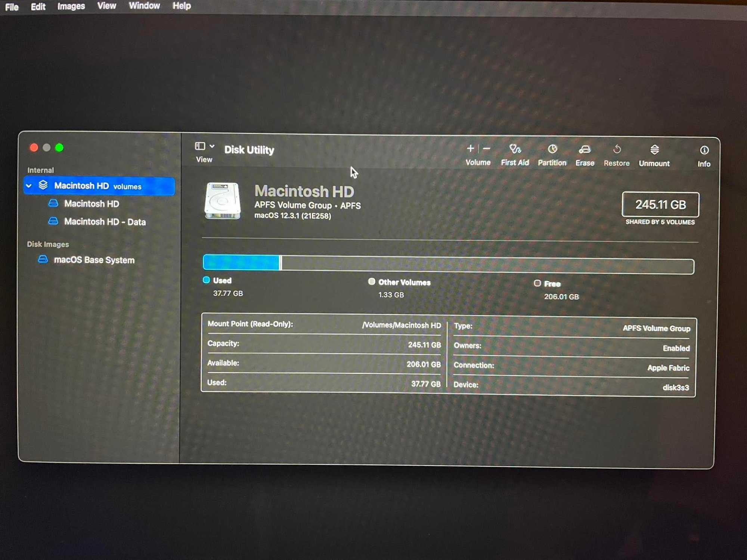
Task: Click the 245.11 GB capacity box
Action: click(660, 205)
